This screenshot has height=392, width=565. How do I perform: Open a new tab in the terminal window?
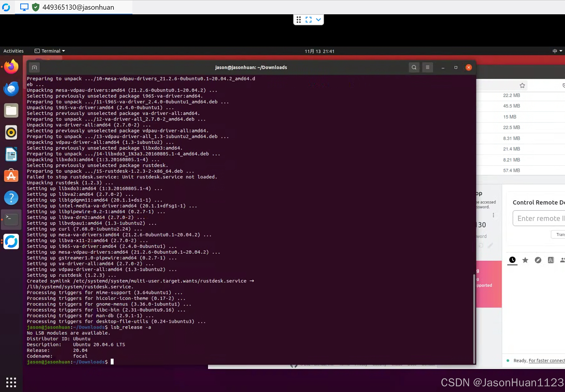point(34,68)
